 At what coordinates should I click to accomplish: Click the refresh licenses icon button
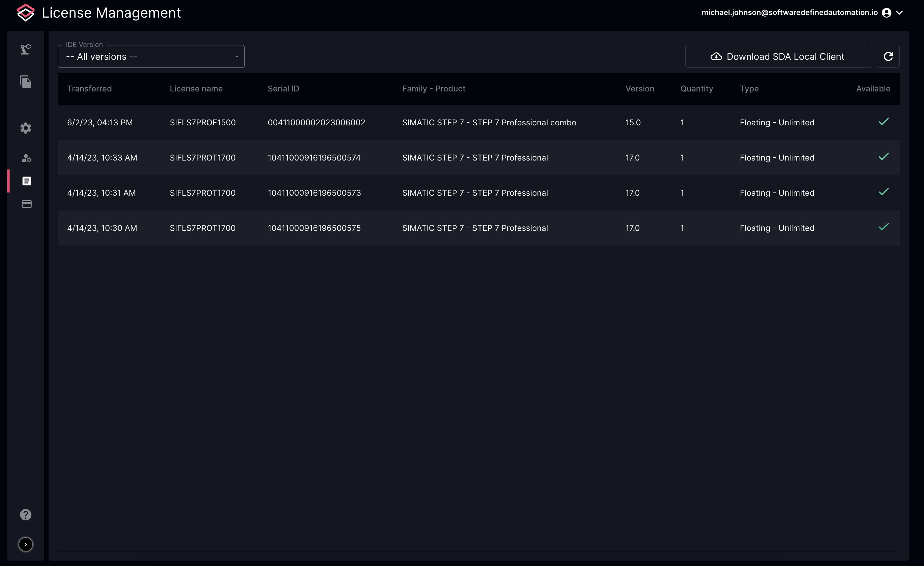[888, 56]
